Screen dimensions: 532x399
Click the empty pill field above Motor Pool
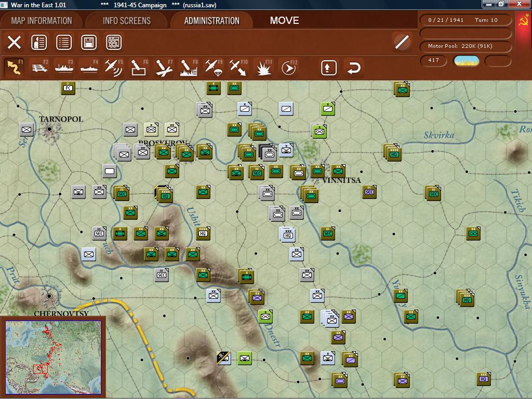coord(465,33)
